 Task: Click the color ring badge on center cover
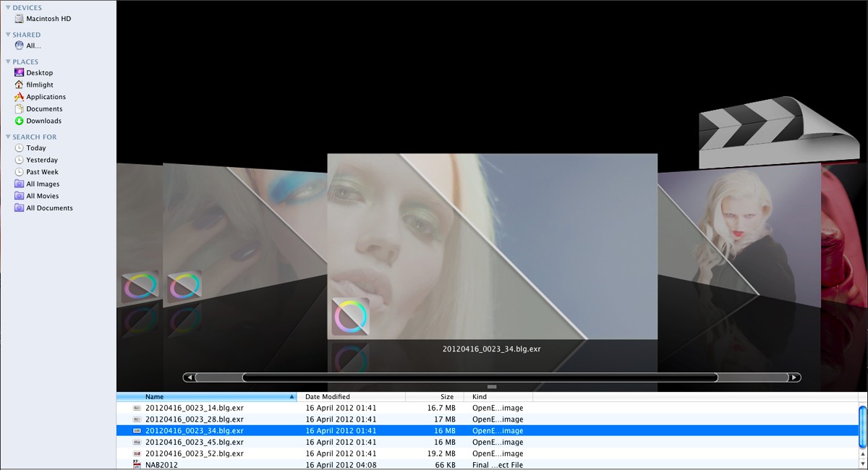[351, 316]
